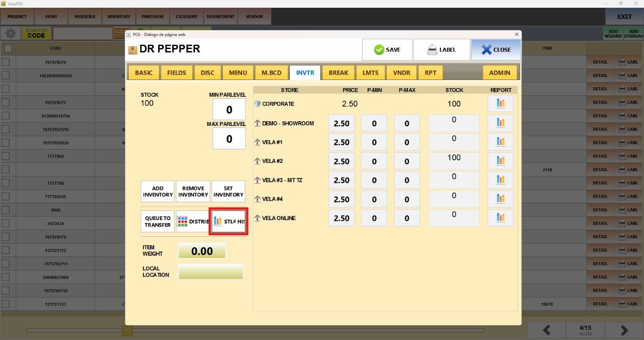The height and width of the screenshot is (340, 644).
Task: Go to previous page arrow
Action: coord(547,330)
